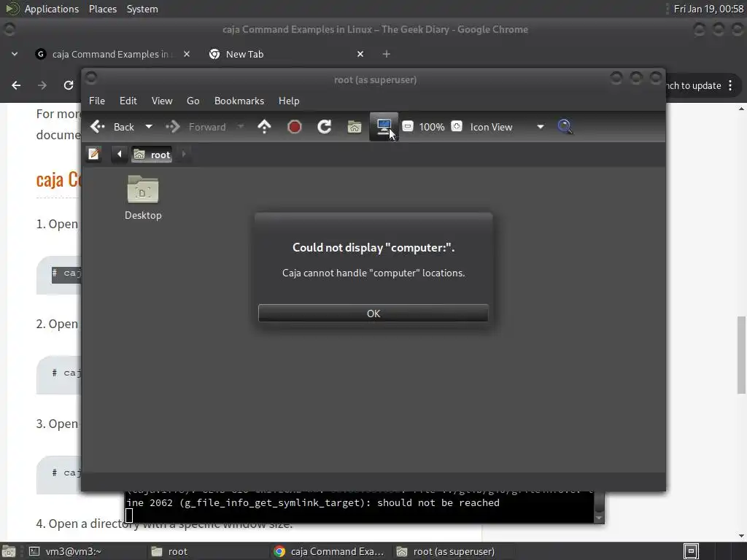The image size is (747, 560).
Task: Zoom in with the plus icon
Action: coord(457,126)
